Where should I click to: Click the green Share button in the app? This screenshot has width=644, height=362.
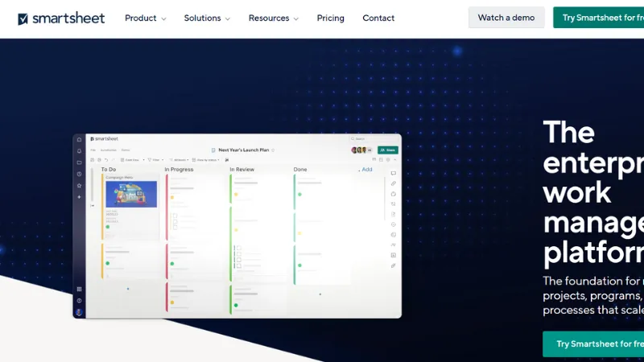[388, 150]
